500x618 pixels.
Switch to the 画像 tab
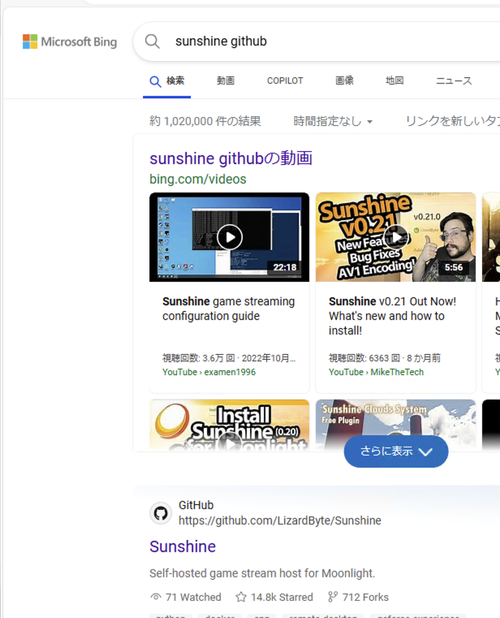[344, 80]
